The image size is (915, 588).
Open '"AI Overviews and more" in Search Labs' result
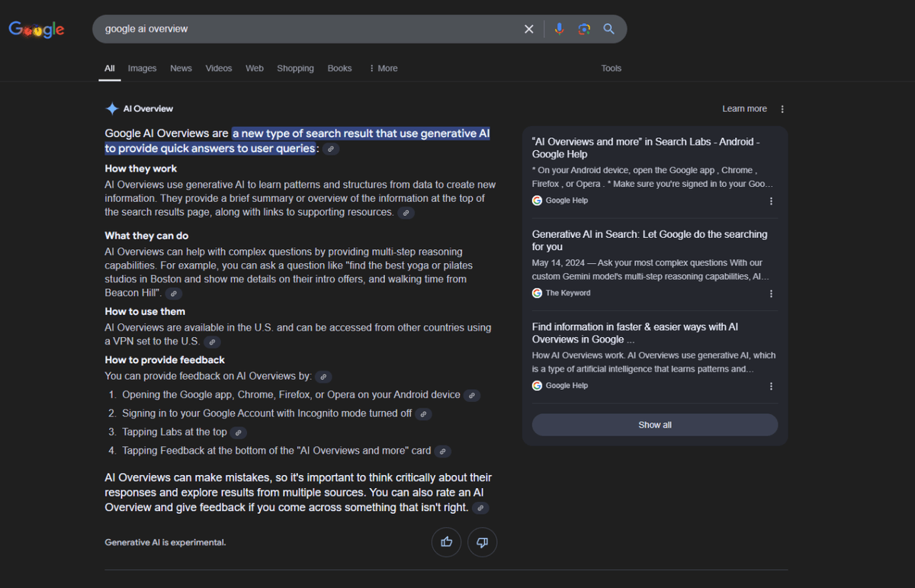click(646, 148)
